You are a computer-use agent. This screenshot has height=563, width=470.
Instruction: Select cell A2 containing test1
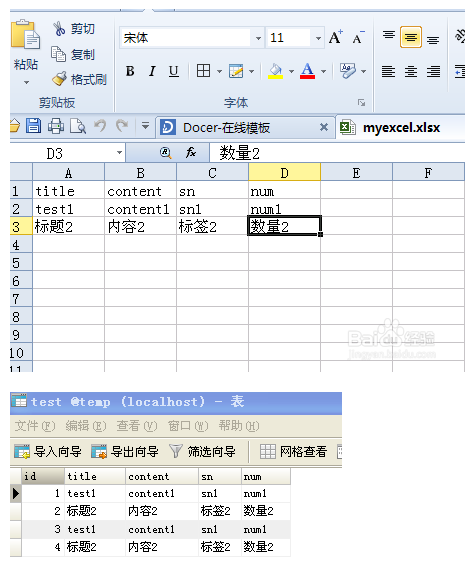click(x=69, y=209)
